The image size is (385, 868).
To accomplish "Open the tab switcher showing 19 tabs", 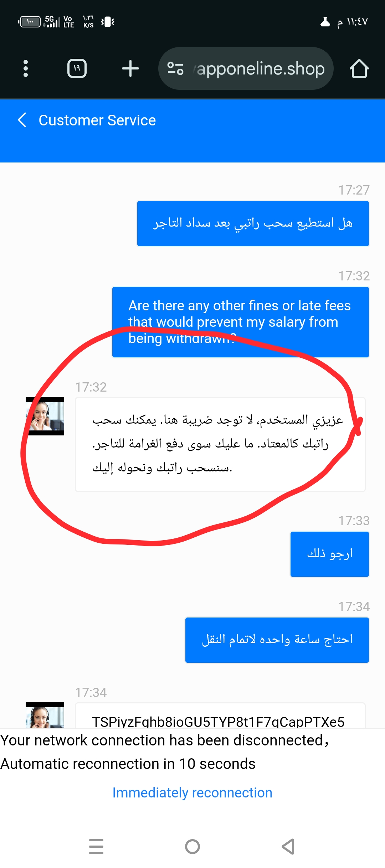I will pos(77,68).
